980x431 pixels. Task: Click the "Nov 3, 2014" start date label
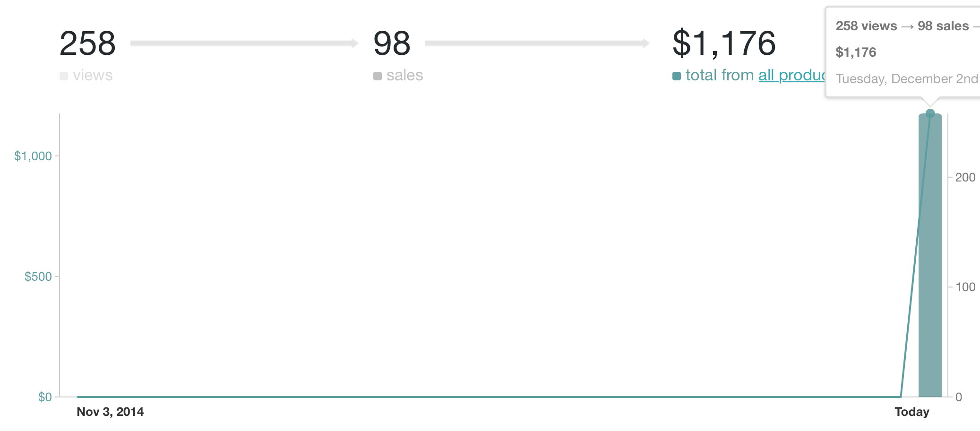(x=110, y=412)
